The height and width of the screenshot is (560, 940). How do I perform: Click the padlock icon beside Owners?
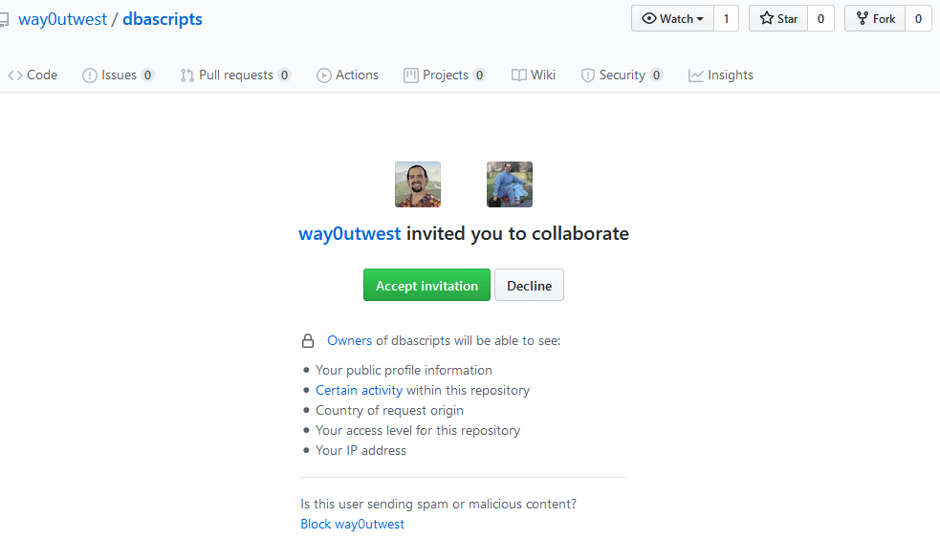click(x=308, y=341)
